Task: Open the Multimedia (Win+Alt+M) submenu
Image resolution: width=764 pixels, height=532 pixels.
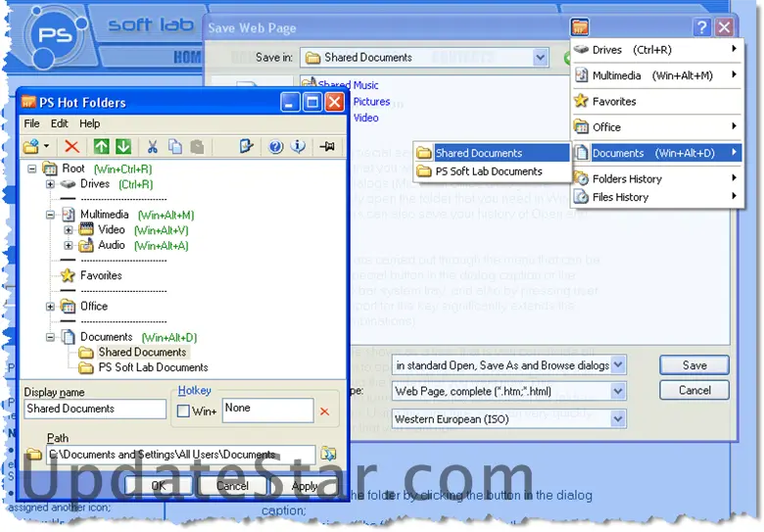Action: tap(656, 75)
